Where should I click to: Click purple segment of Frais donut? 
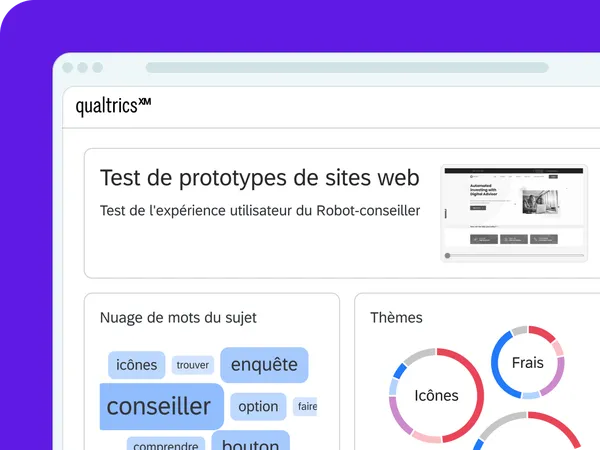[555, 379]
